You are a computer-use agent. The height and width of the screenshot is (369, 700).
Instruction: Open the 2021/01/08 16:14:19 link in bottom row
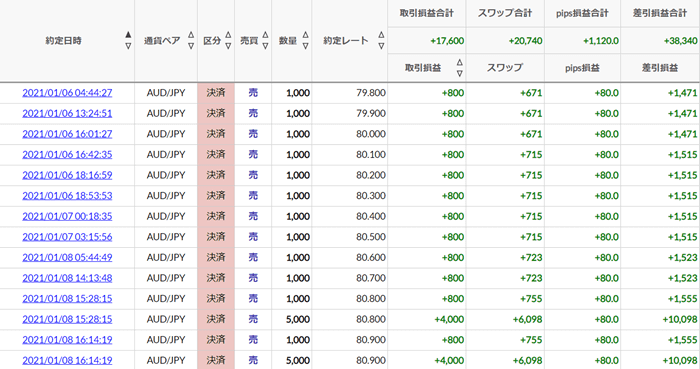pyautogui.click(x=67, y=360)
